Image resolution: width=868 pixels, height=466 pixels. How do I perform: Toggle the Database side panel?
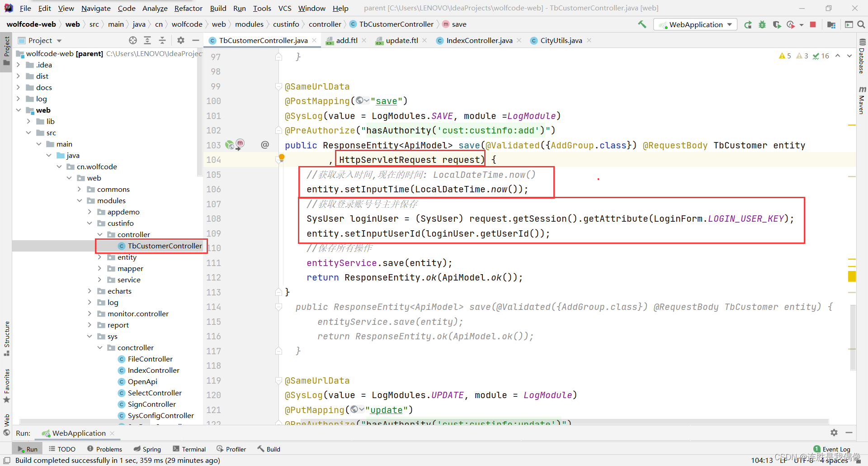[862, 57]
